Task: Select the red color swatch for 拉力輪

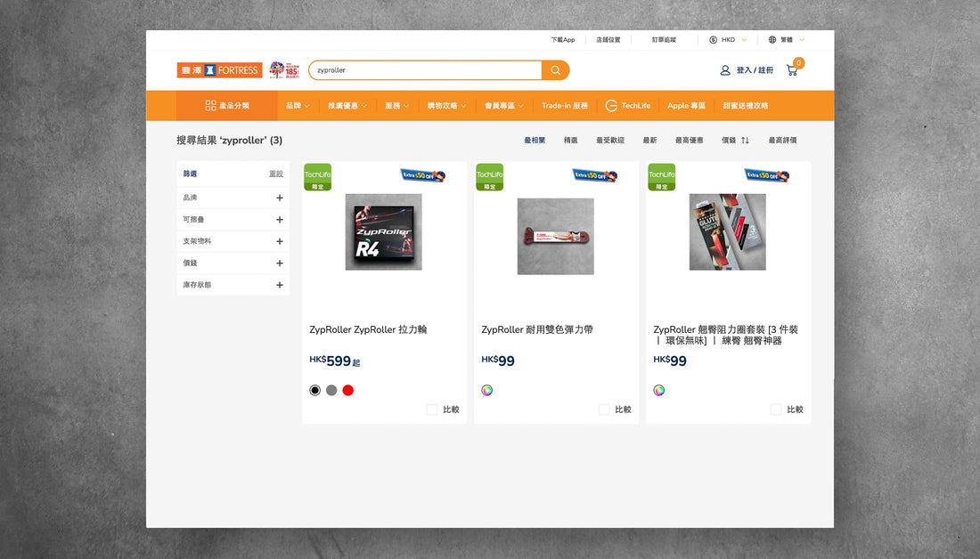Action: [x=348, y=390]
